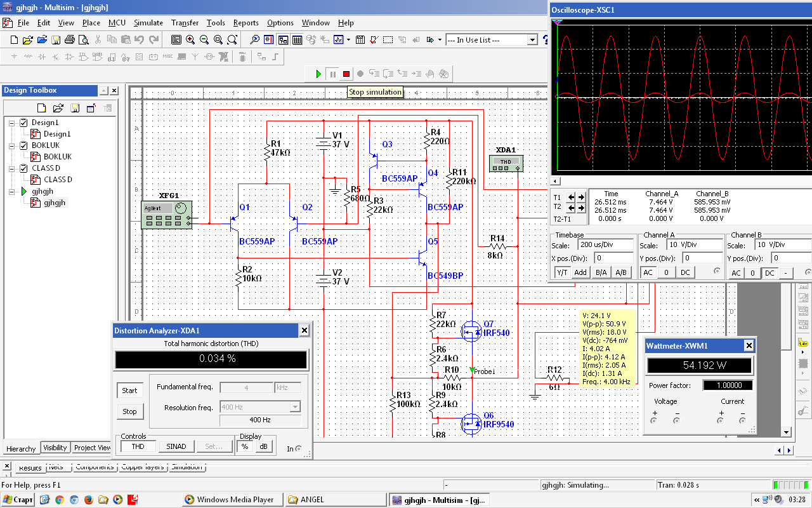
Task: Open the Transfer menu
Action: click(x=185, y=23)
